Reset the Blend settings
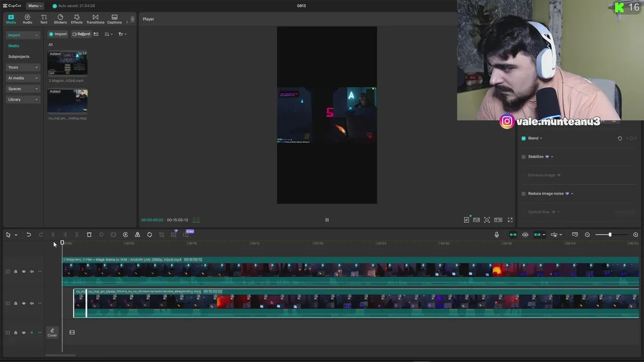 pos(620,138)
